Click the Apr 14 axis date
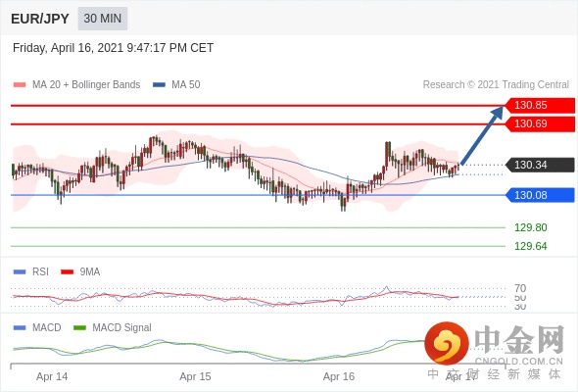The width and height of the screenshot is (578, 392). [x=52, y=376]
